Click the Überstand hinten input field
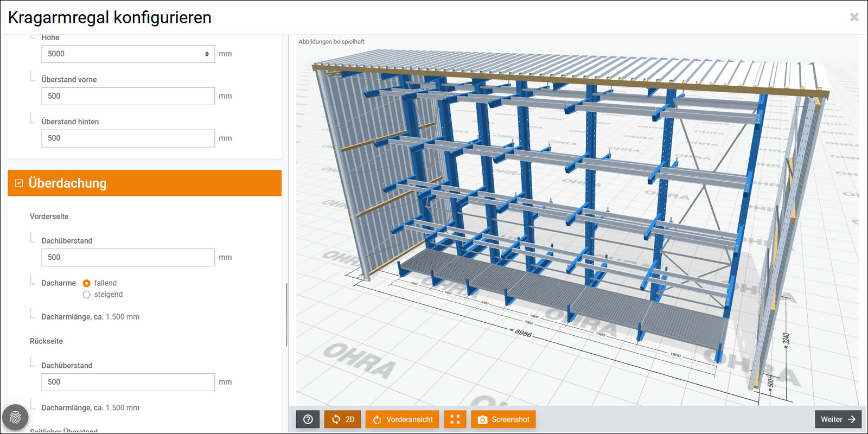868x434 pixels. click(x=128, y=138)
